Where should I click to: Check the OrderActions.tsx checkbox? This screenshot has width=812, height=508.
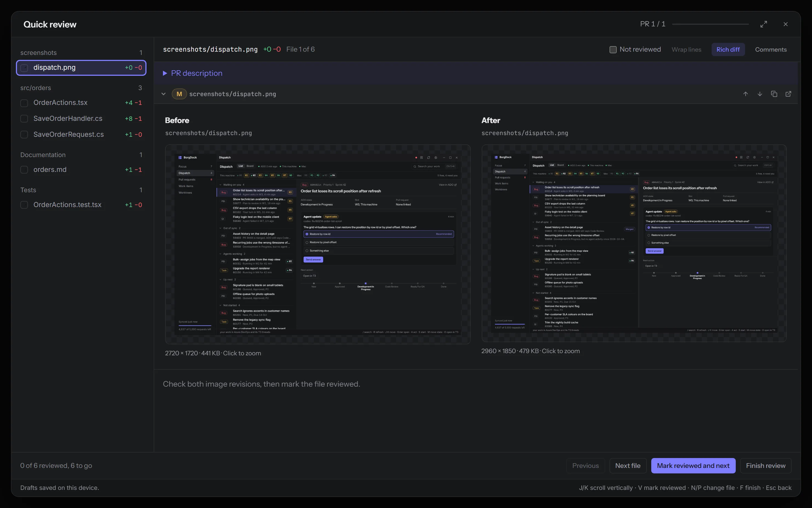pos(24,103)
